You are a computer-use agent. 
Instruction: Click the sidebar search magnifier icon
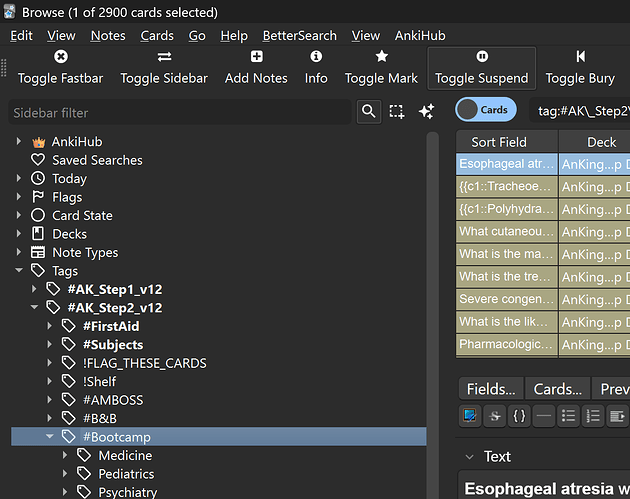tap(369, 112)
